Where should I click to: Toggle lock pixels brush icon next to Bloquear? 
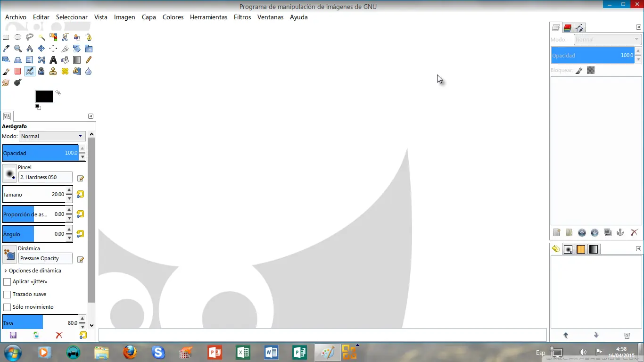click(579, 71)
